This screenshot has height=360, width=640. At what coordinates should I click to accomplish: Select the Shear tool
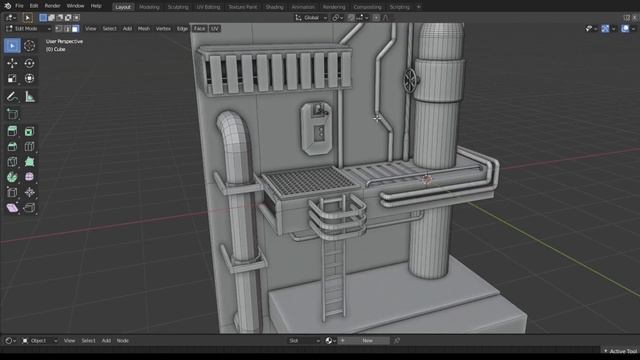pos(12,208)
